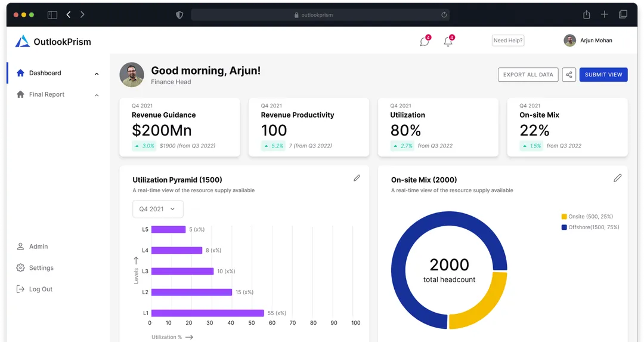
Task: Toggle the browser sidebar icon
Action: [52, 14]
